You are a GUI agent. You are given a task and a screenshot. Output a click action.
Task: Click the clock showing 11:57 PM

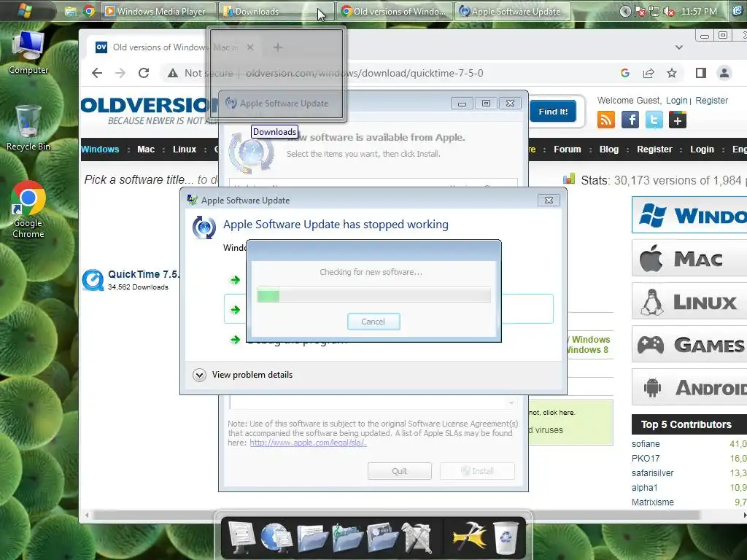(x=699, y=12)
